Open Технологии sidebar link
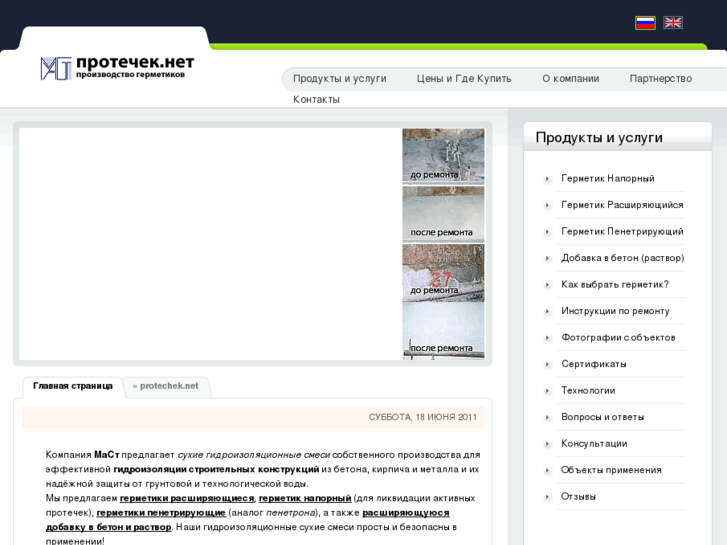The width and height of the screenshot is (727, 545). click(x=588, y=391)
